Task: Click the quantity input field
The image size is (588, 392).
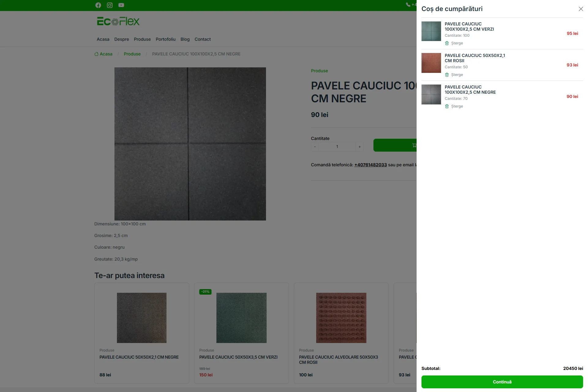Action: pyautogui.click(x=337, y=147)
